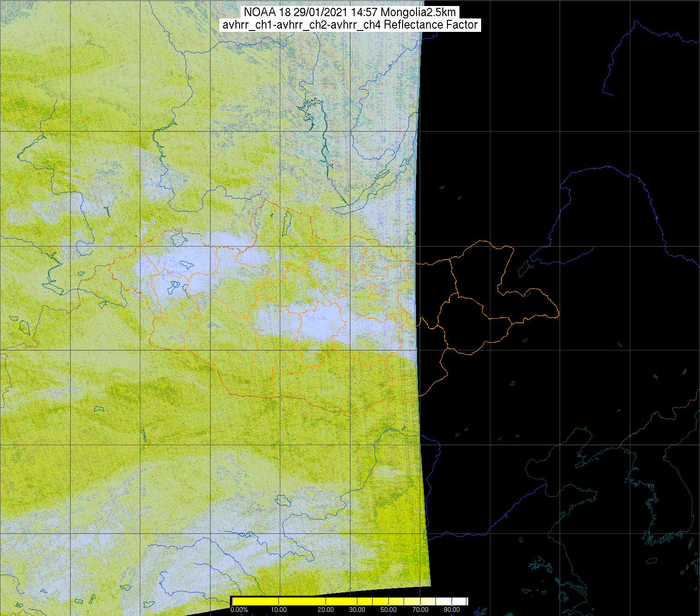Screen dimensions: 700x616
Task: Click the 'NOAA 18 29/01/2021 14:57 Mongolia2.5km' title
Action: [350, 12]
